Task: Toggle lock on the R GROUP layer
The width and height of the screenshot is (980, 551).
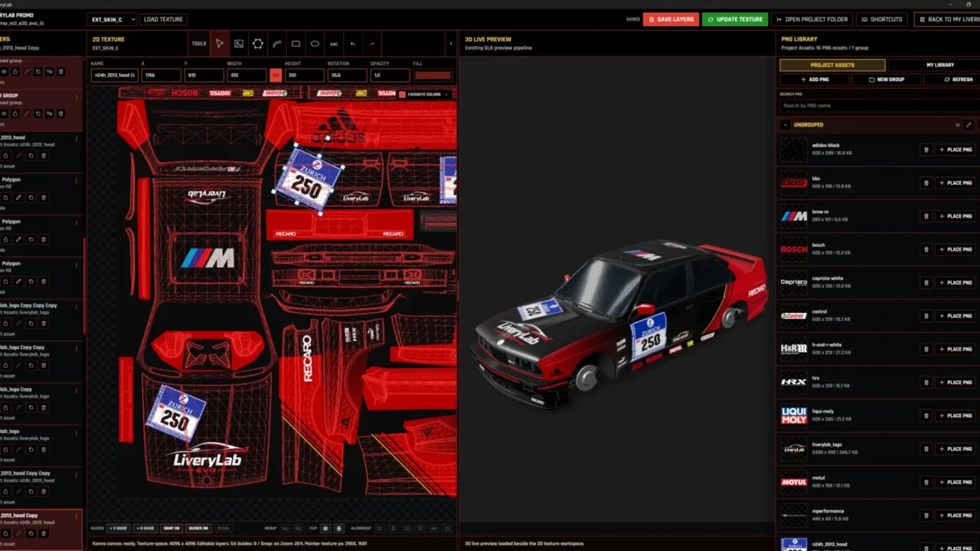Action: [15, 113]
